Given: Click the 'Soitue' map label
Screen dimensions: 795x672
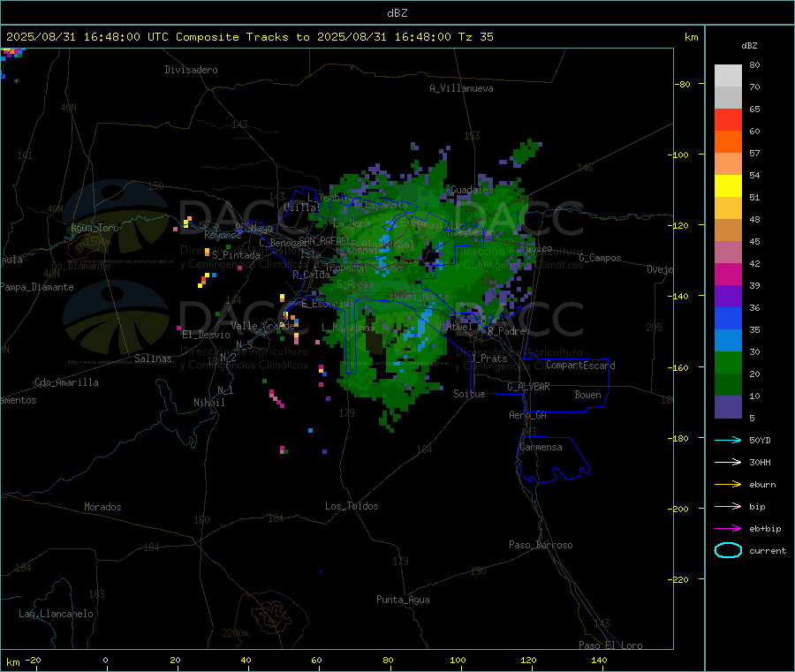Looking at the screenshot, I should [x=469, y=394].
